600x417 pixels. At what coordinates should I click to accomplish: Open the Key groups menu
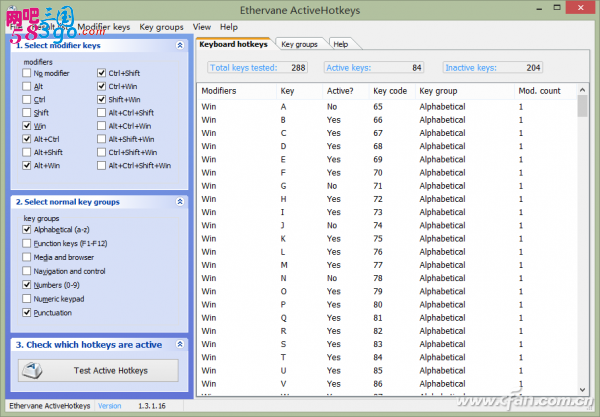tap(161, 27)
